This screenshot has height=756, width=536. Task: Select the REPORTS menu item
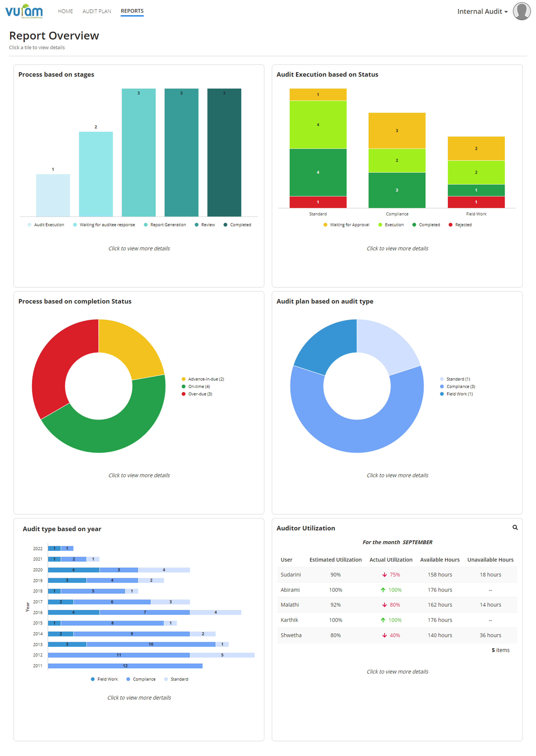point(132,11)
